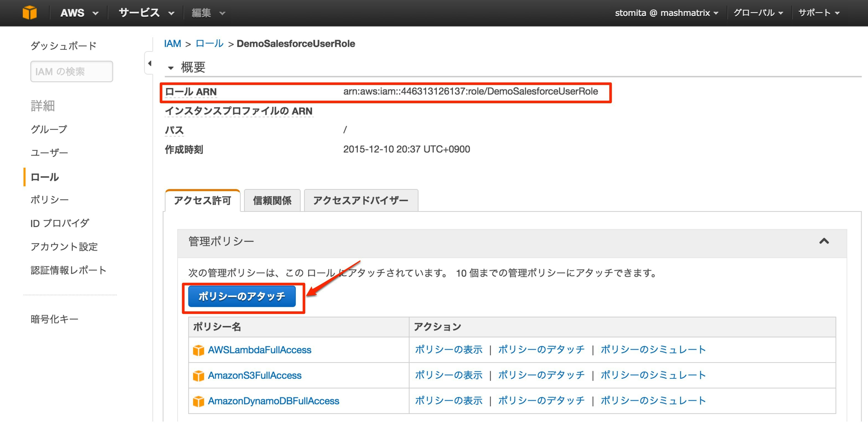Click ポリシーの表示 for AmazonDynamoDBFullAccess
Screen dimensions: 868x434
448,401
